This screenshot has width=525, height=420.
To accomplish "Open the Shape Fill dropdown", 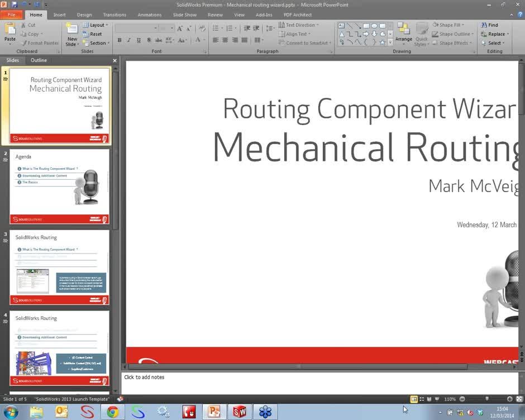I will (450, 25).
